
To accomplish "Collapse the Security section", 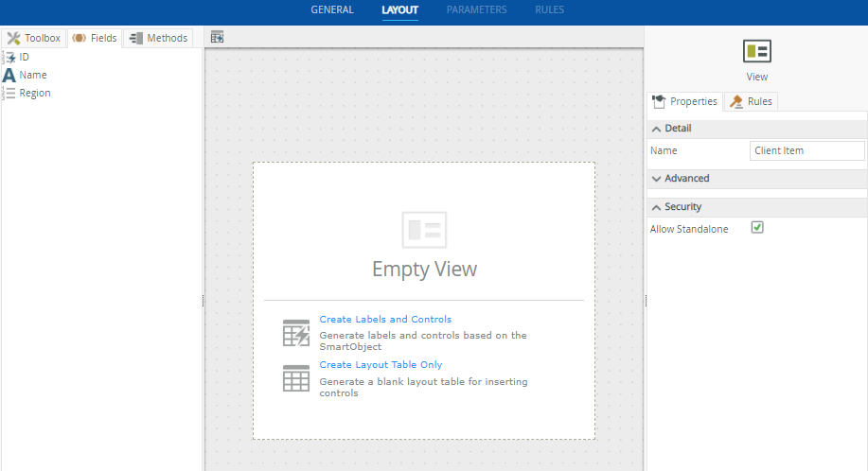I will 657,207.
